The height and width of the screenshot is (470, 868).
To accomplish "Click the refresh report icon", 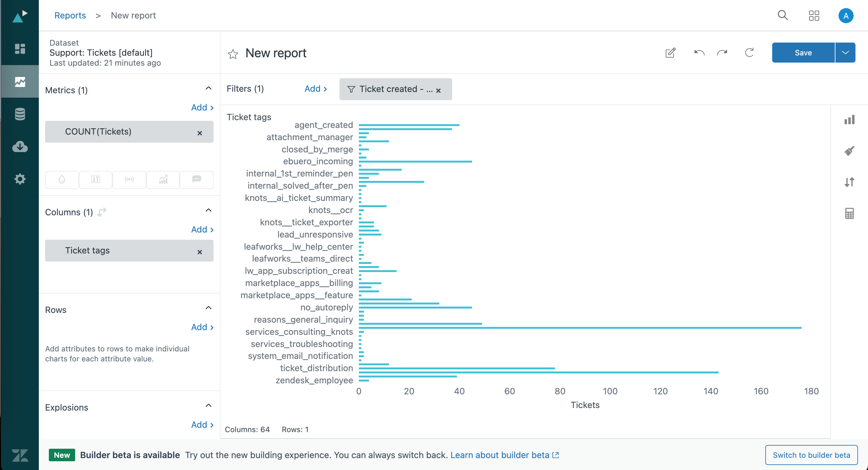I will pos(749,53).
